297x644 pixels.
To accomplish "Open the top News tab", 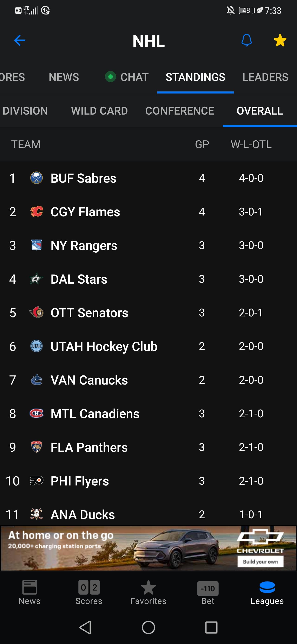I will click(64, 77).
